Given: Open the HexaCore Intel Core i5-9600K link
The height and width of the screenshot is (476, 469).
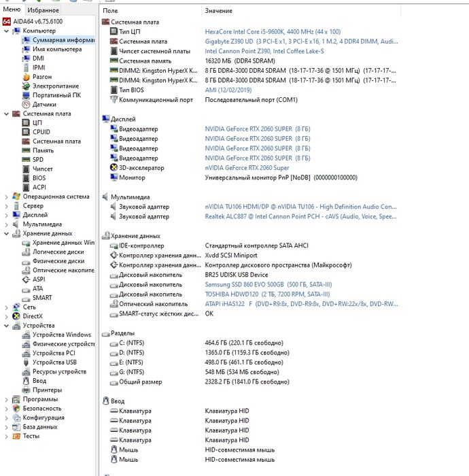Looking at the screenshot, I should tap(273, 32).
